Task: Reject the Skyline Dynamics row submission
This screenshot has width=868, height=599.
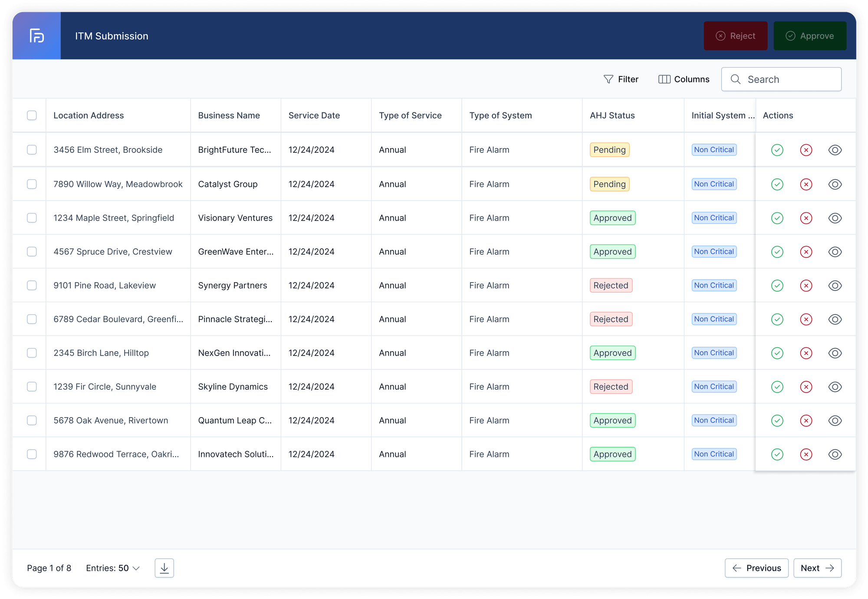Action: (806, 387)
